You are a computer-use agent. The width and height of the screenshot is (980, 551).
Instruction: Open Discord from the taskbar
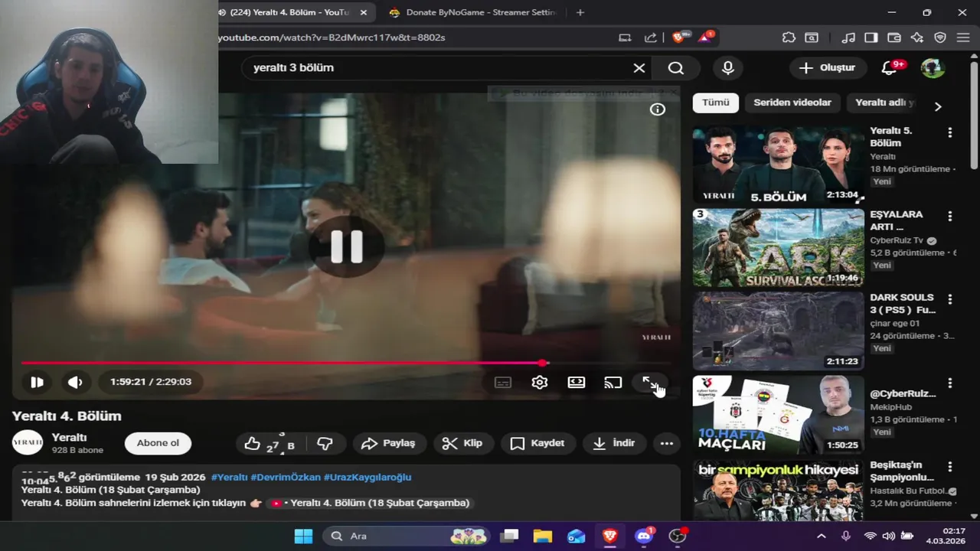click(644, 536)
